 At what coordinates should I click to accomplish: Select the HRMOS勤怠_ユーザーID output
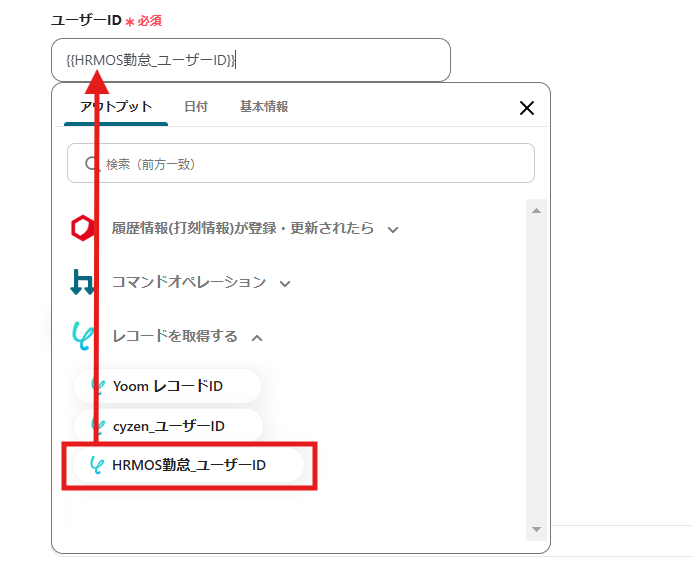click(188, 465)
